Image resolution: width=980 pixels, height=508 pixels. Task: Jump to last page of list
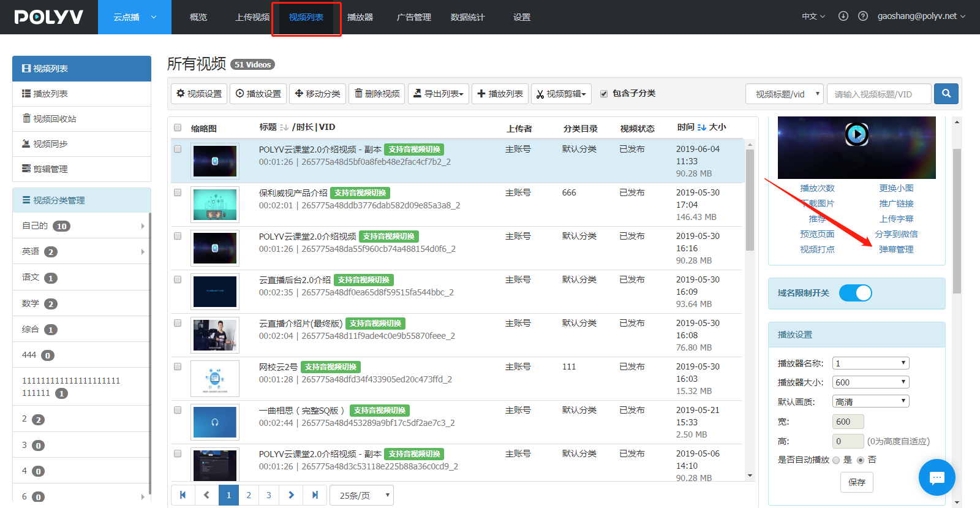click(x=315, y=495)
